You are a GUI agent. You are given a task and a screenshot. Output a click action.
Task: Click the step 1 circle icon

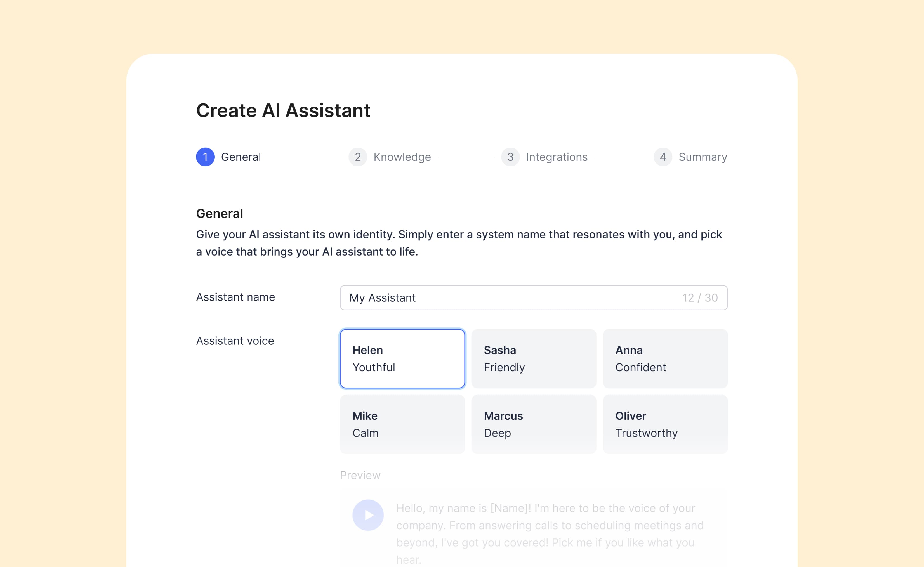pyautogui.click(x=205, y=157)
